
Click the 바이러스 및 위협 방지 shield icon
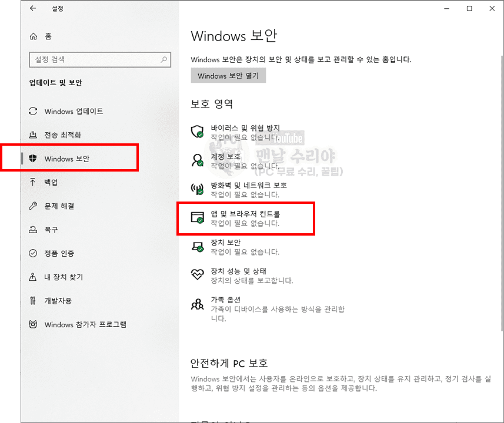(198, 132)
